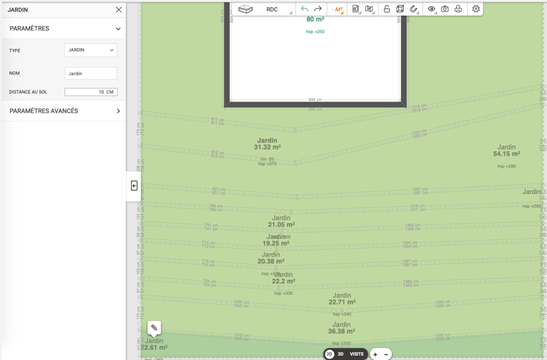Toggle the magnet snapping tool
The height and width of the screenshot is (360, 547).
click(414, 9)
